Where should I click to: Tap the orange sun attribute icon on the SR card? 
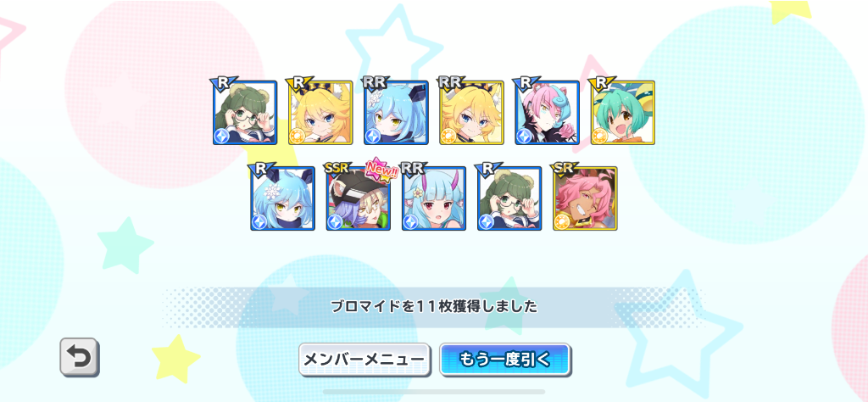(x=561, y=222)
